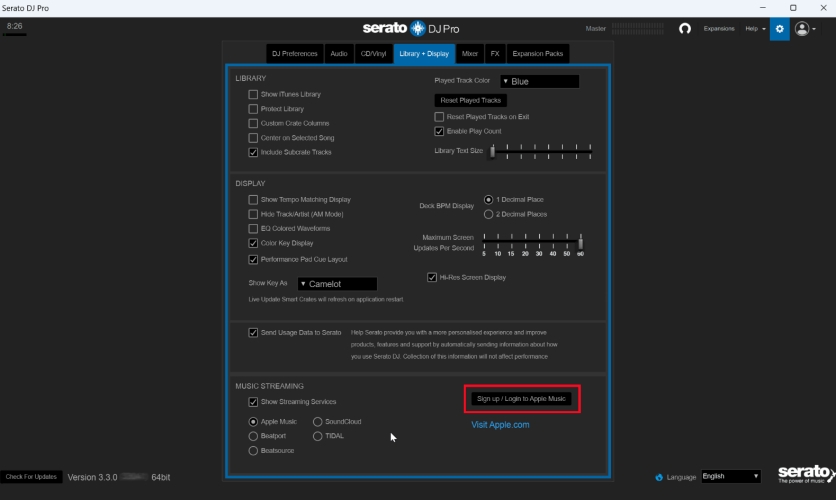Viewport: 836px width, 500px height.
Task: Click the globe icon beside Language
Action: click(659, 477)
